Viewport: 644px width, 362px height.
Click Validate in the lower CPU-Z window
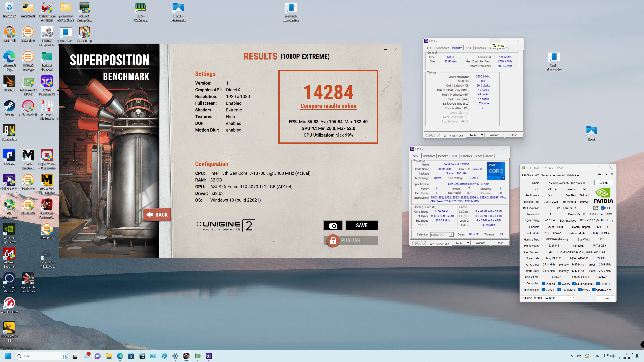(480, 243)
